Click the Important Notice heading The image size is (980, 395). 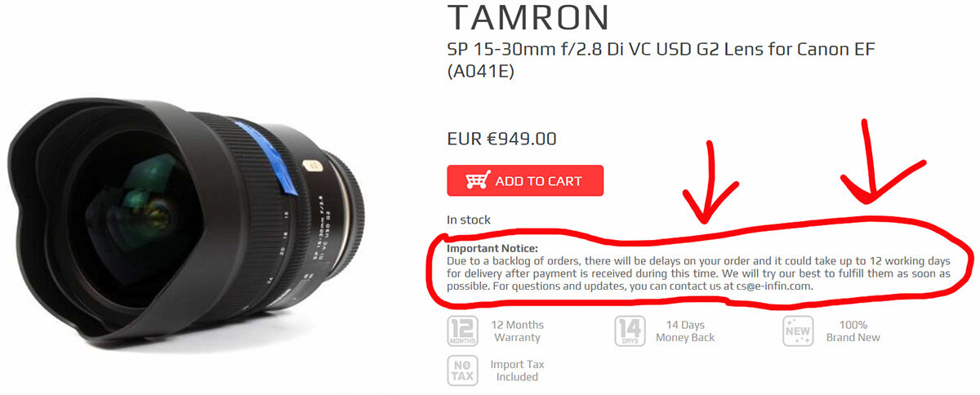[x=492, y=248]
